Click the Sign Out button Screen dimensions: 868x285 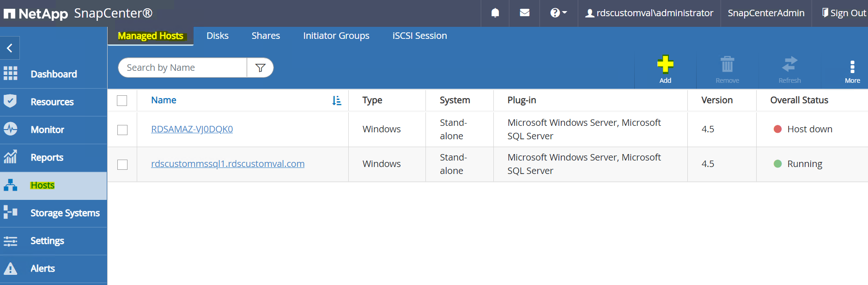844,13
